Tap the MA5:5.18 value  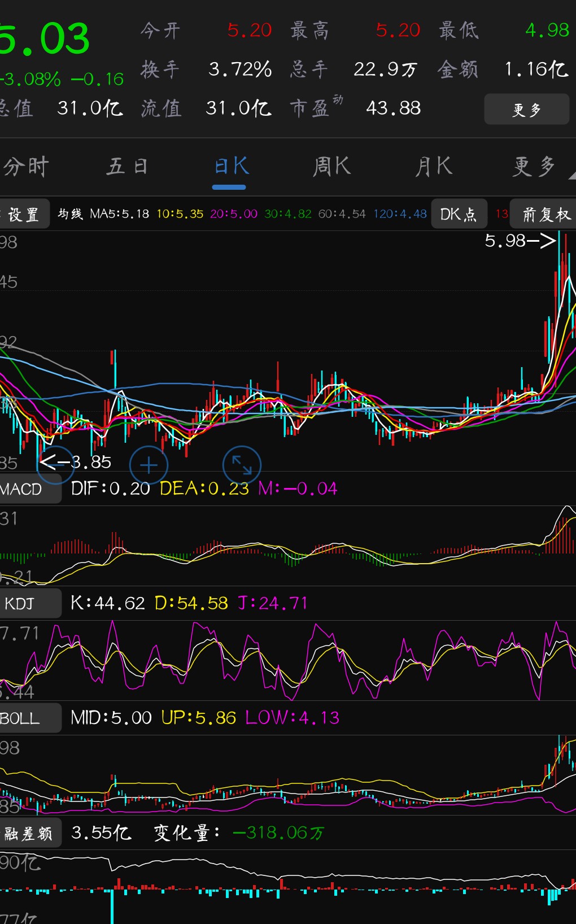(120, 214)
